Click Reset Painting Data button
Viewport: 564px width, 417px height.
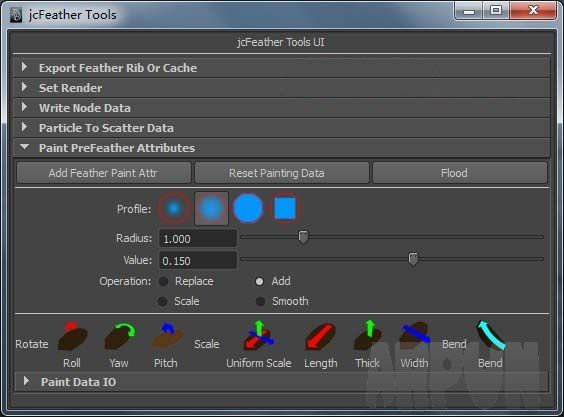282,173
